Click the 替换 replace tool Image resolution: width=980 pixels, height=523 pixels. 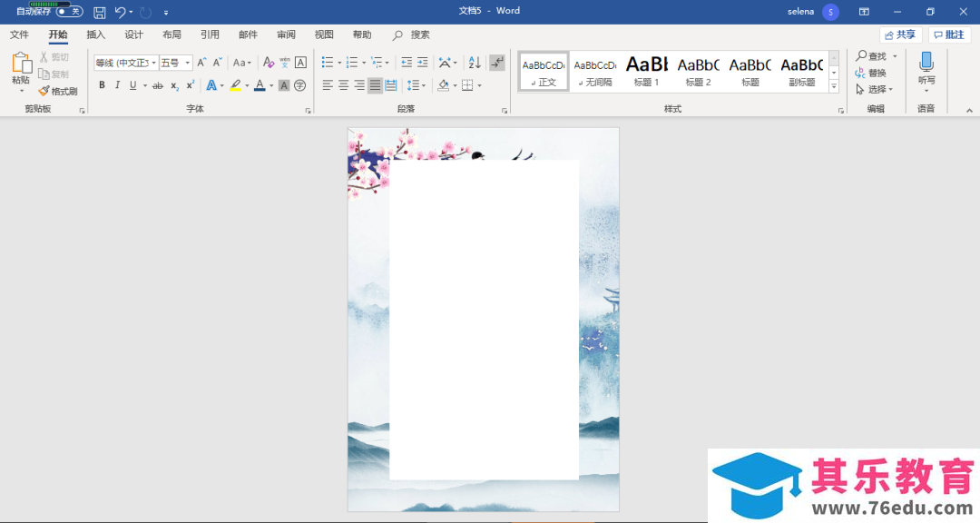click(x=870, y=74)
